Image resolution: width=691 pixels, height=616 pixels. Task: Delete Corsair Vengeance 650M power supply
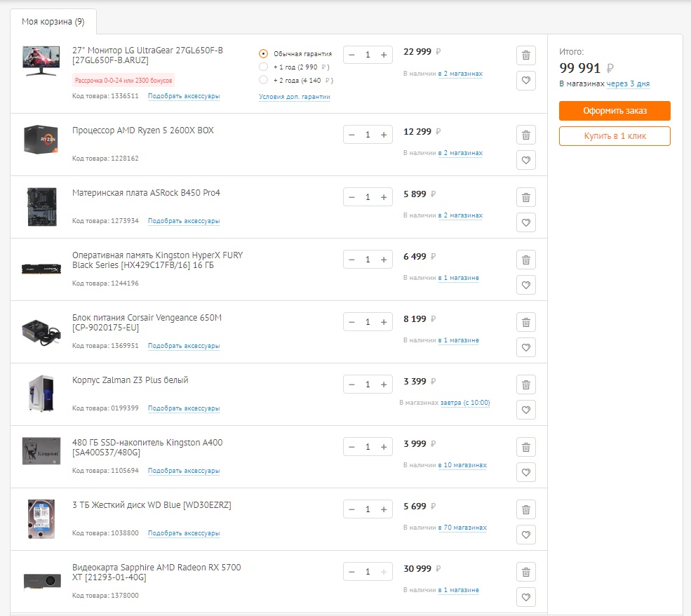coord(525,323)
